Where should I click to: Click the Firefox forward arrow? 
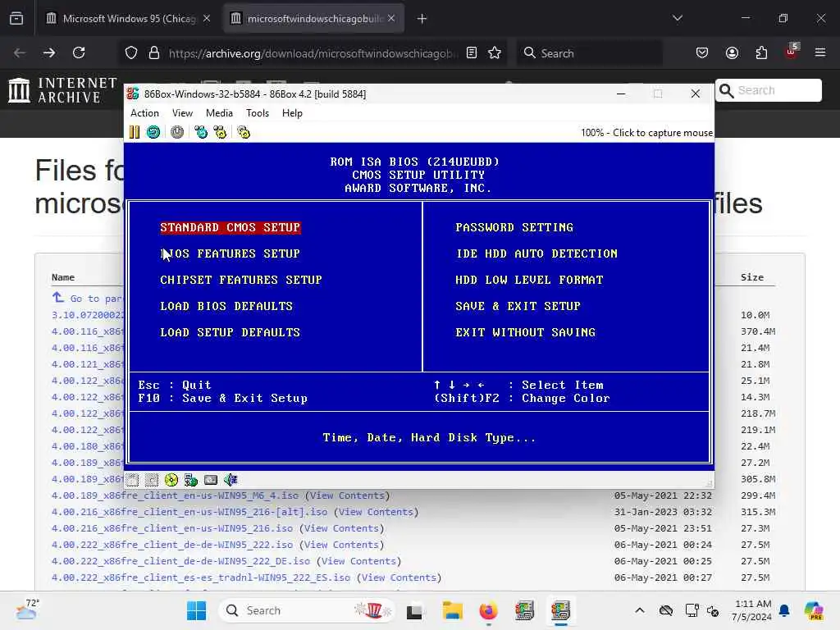[48, 52]
